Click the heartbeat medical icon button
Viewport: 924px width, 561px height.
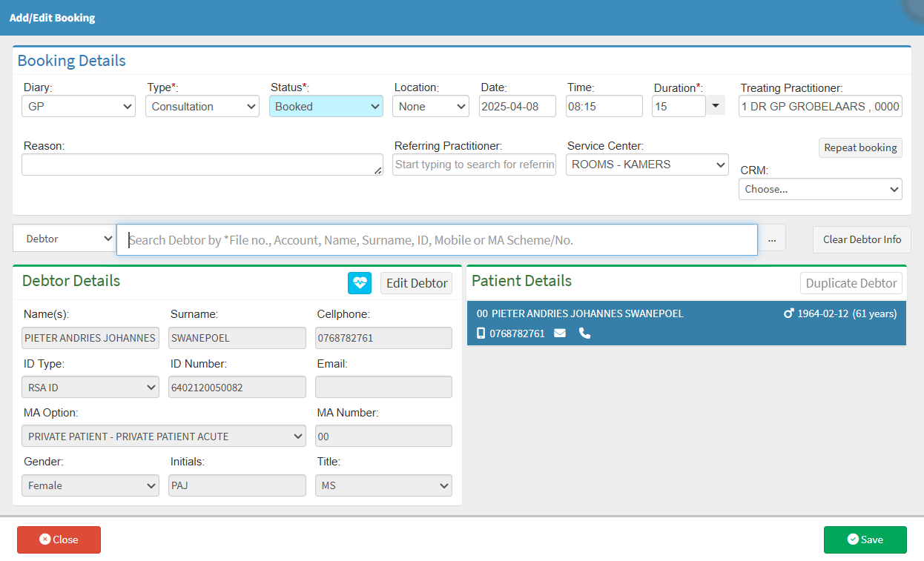click(360, 282)
